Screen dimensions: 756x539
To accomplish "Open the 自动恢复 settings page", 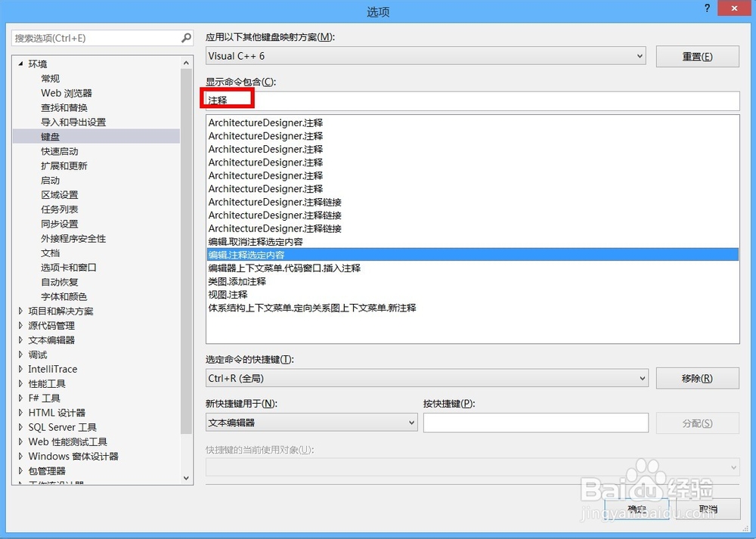I will point(59,281).
